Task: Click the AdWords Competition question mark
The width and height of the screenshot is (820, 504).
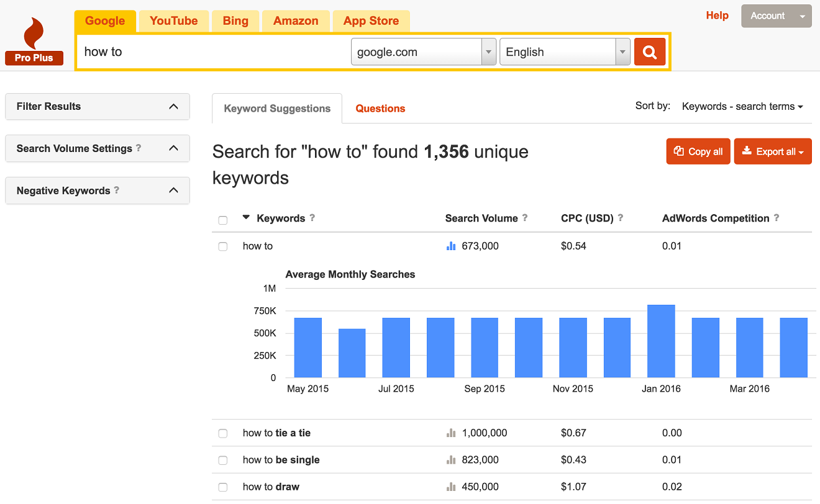Action: 777,218
